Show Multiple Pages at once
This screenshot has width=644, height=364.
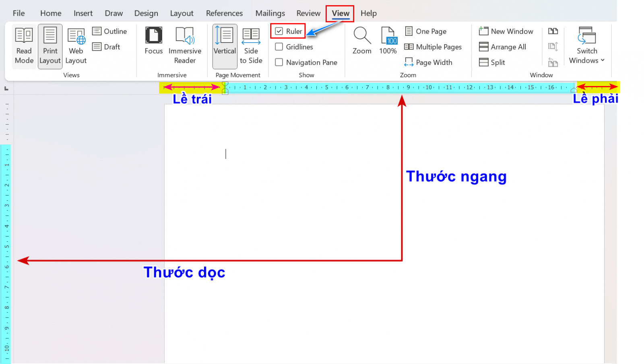433,47
